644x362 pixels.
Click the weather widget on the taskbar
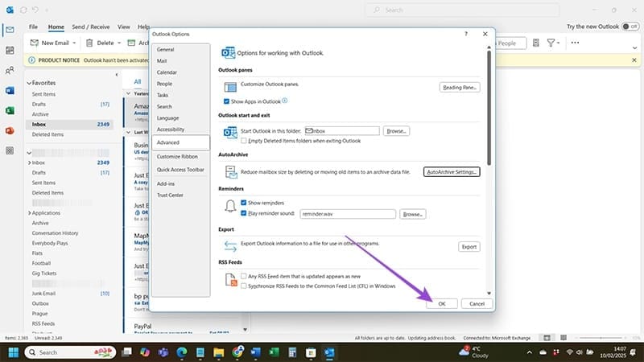coord(474,352)
